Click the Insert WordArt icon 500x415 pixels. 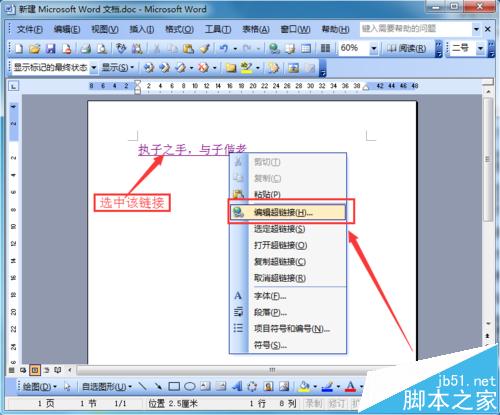237,387
